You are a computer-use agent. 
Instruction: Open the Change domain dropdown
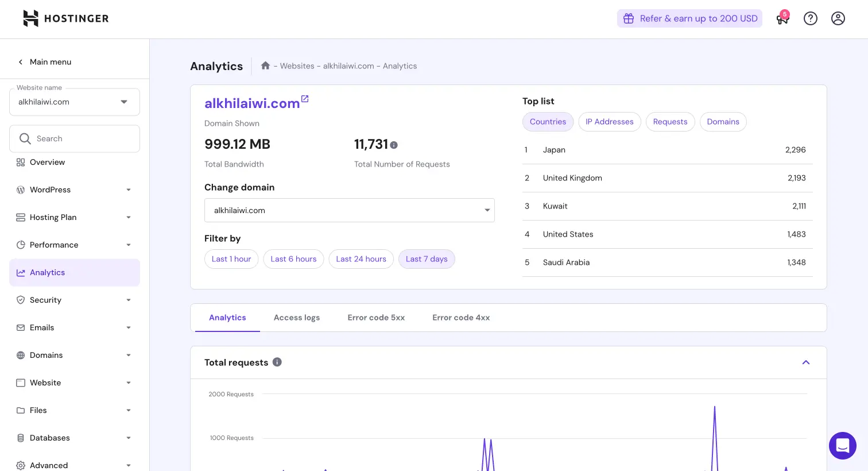[350, 210]
